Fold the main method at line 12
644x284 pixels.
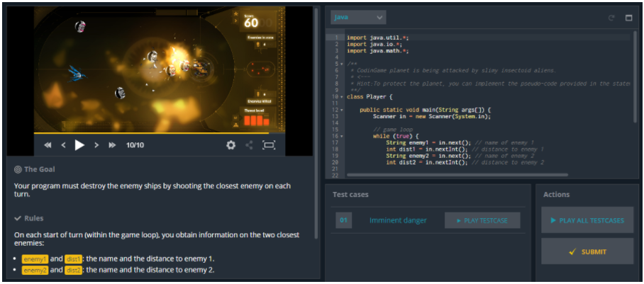coord(342,110)
